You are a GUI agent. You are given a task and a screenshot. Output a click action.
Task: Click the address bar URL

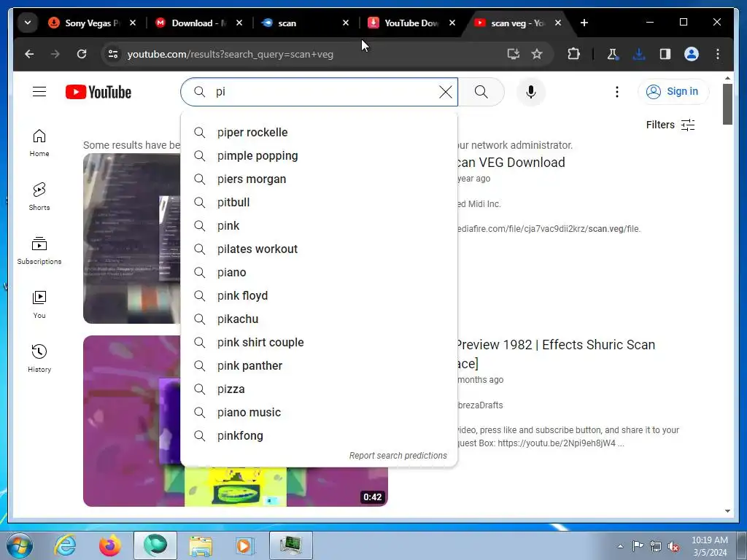click(230, 54)
